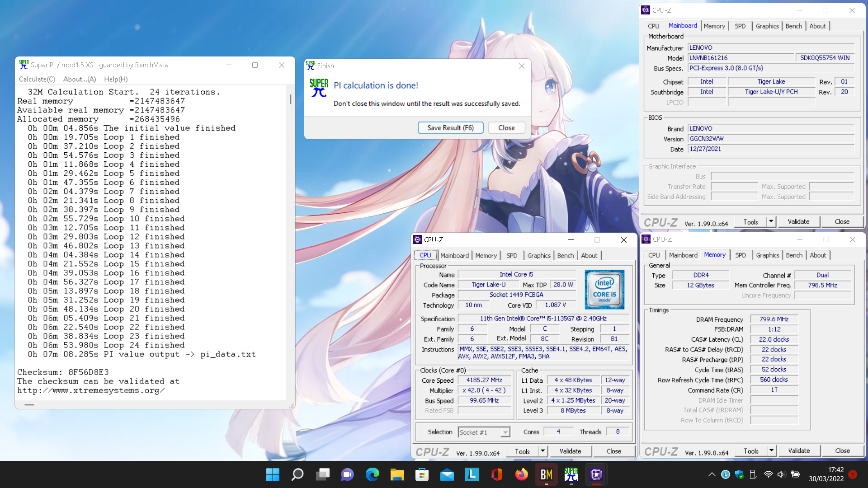Click Intel Core i5 logo image
The width and height of the screenshot is (868, 488).
pos(604,289)
